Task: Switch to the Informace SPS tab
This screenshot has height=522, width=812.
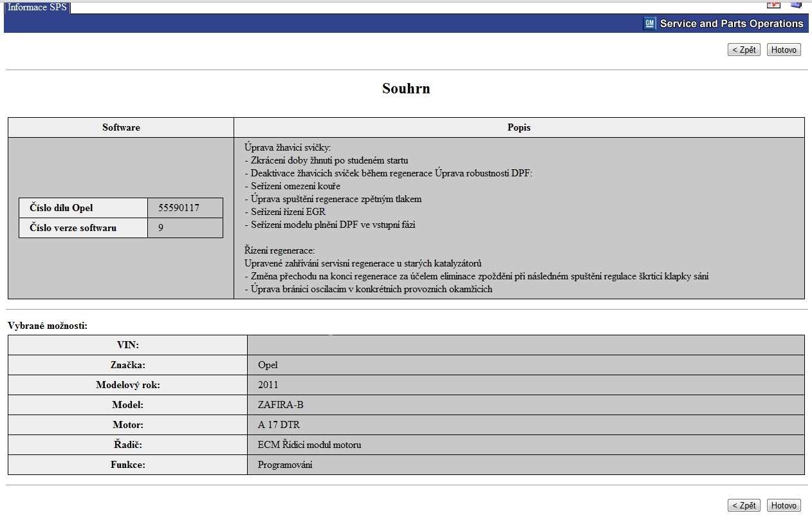Action: pos(37,8)
